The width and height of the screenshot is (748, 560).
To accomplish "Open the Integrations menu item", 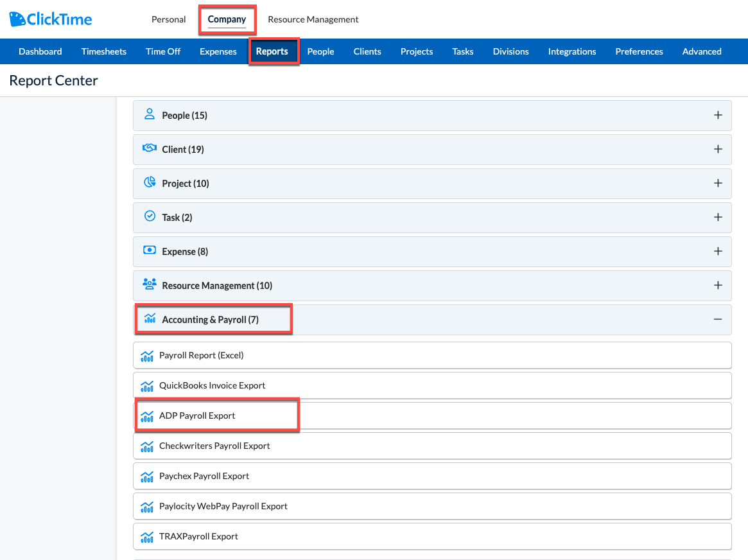I will (571, 51).
